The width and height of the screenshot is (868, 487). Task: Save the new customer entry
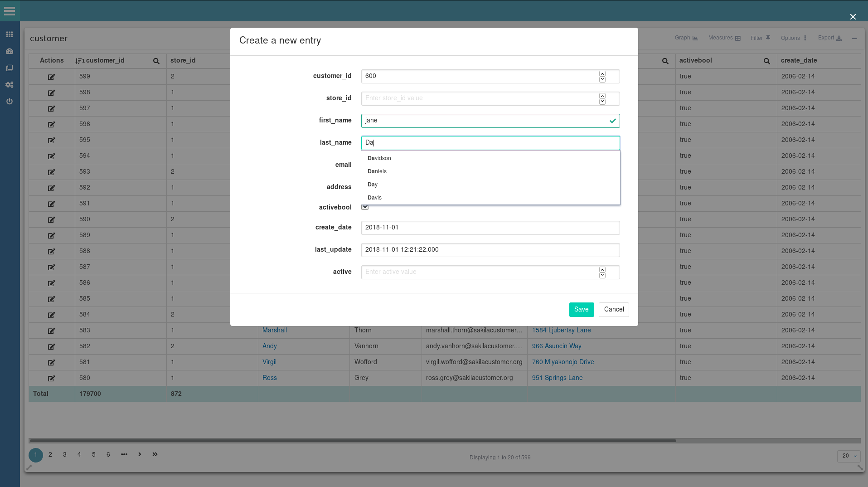(582, 309)
